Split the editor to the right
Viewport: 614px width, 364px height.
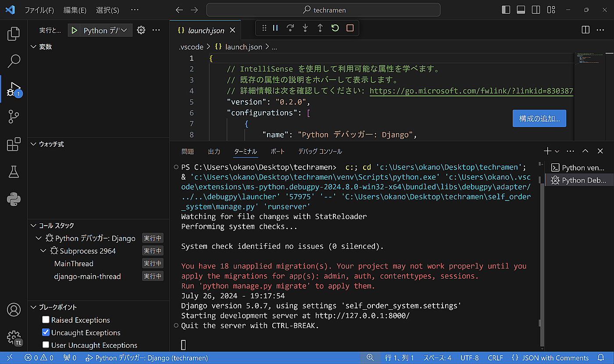(x=585, y=30)
